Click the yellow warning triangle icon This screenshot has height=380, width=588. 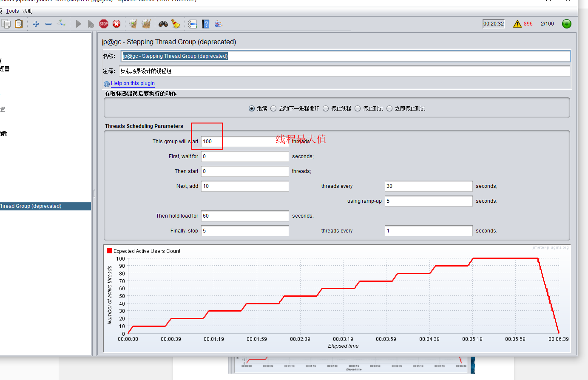pyautogui.click(x=517, y=24)
